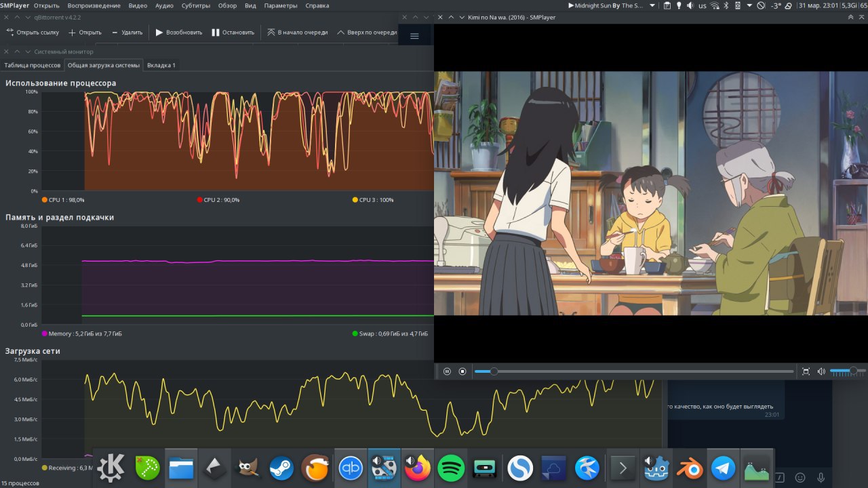Click Midnight Sun media player widget

606,5
